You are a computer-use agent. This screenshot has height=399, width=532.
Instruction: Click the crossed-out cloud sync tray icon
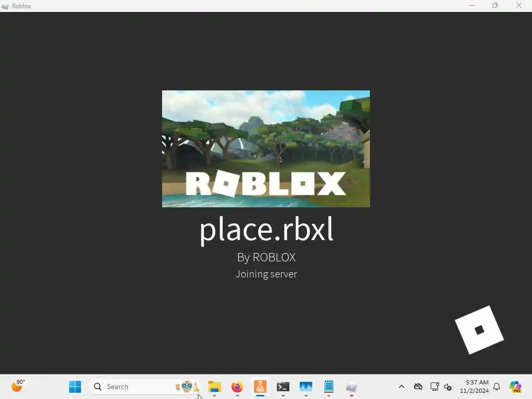pos(418,387)
